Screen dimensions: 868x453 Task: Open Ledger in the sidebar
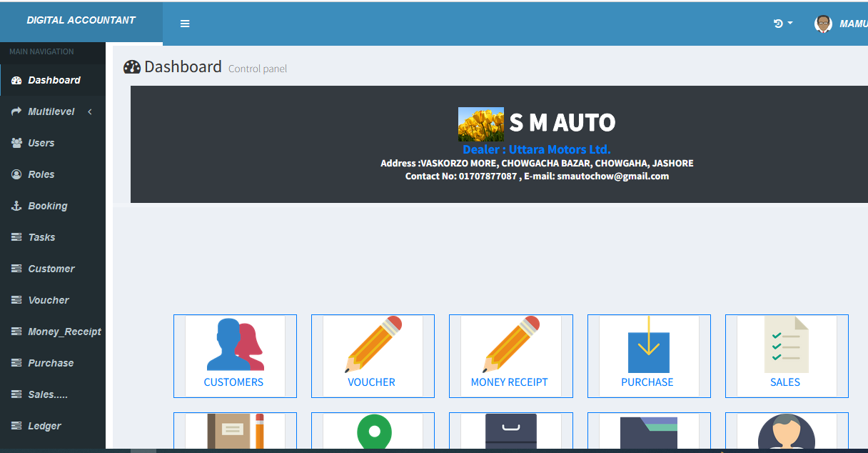click(53, 426)
